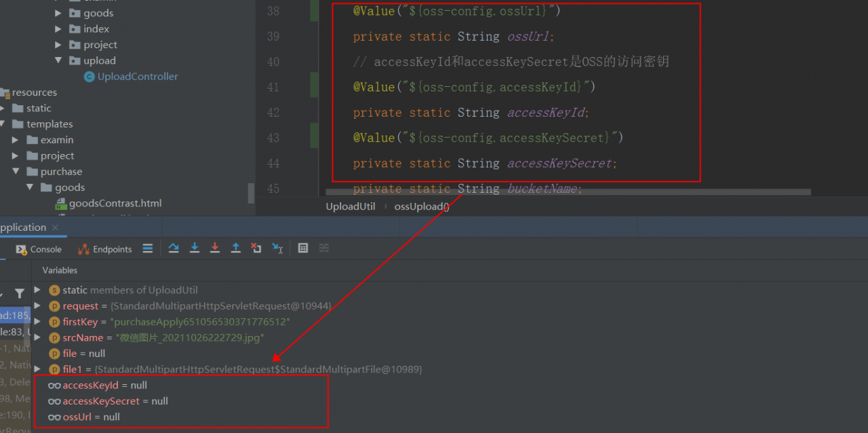Click the Trace Current Stream Chain icon

click(x=324, y=248)
